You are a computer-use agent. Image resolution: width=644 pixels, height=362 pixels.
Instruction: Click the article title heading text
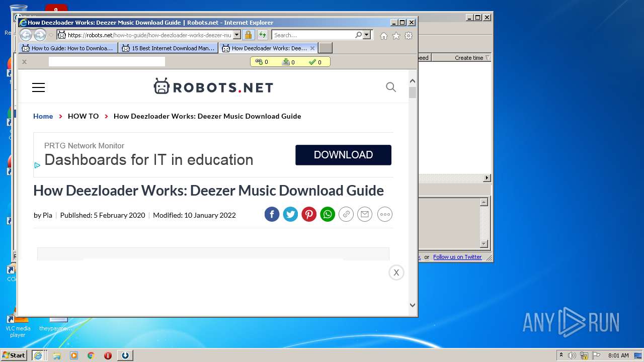click(x=208, y=191)
